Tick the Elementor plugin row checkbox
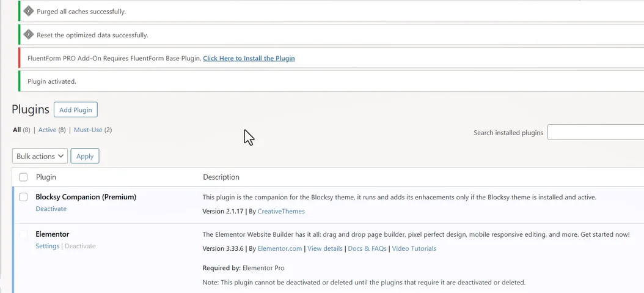 pyautogui.click(x=23, y=234)
